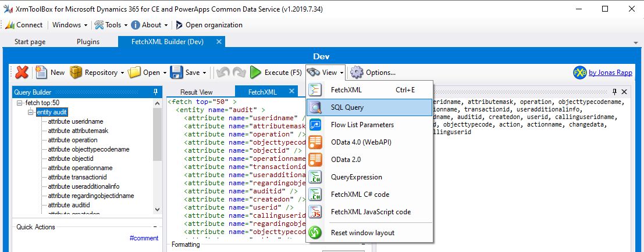The height and width of the screenshot is (252, 644).
Task: Expand the Open dropdown arrow
Action: coord(165,73)
